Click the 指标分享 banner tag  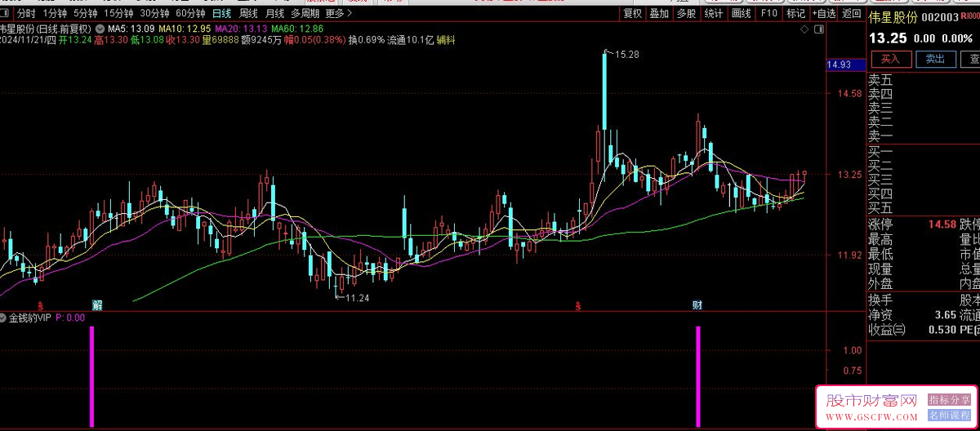click(x=949, y=401)
